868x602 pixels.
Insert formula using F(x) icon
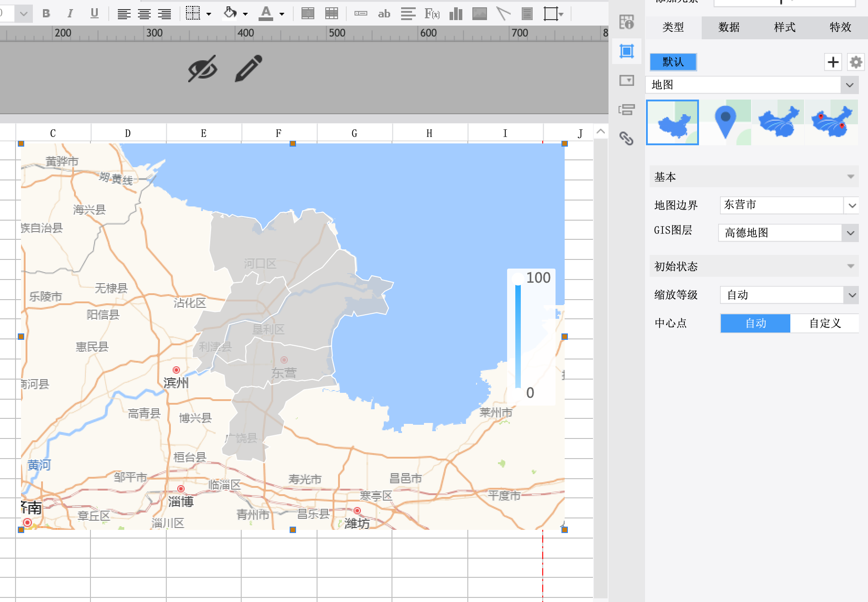click(x=432, y=14)
